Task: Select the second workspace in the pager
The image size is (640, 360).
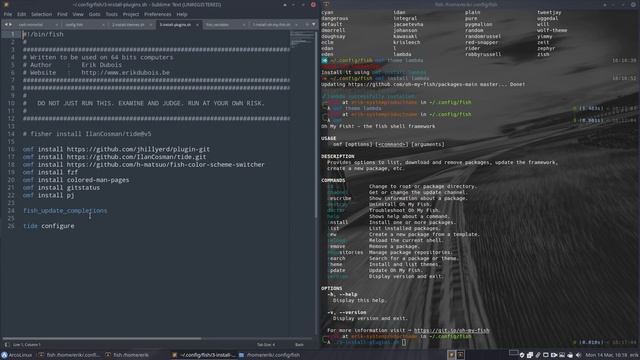Action: click(x=460, y=355)
